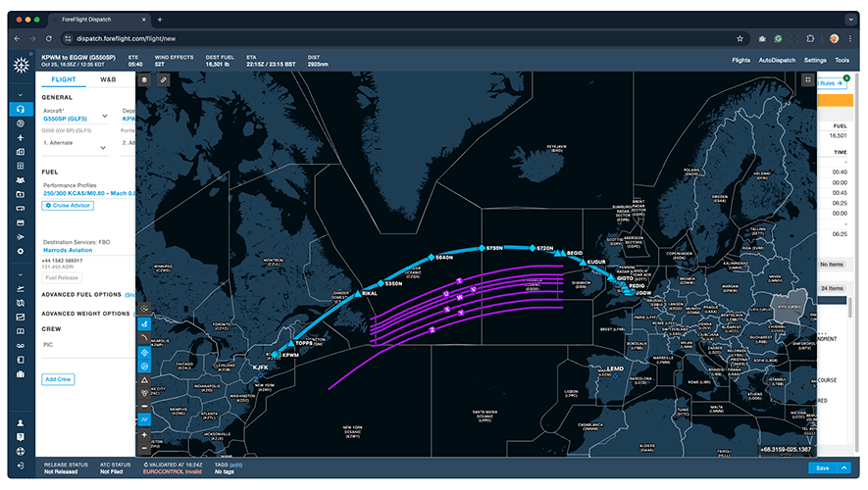The height and width of the screenshot is (490, 868).
Task: Open the user account sidebar icon
Action: coord(21,423)
